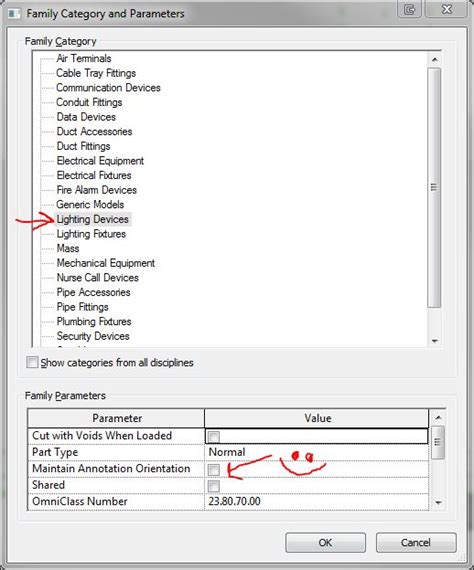Choose Plumbing Fixtures category
This screenshot has height=570, width=474.
click(94, 321)
